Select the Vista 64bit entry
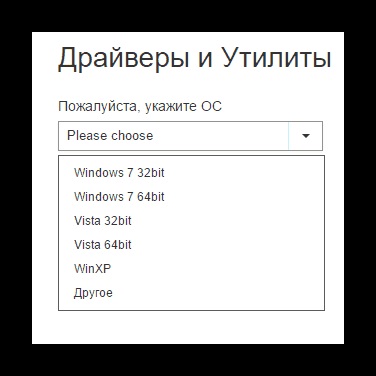 click(x=191, y=245)
